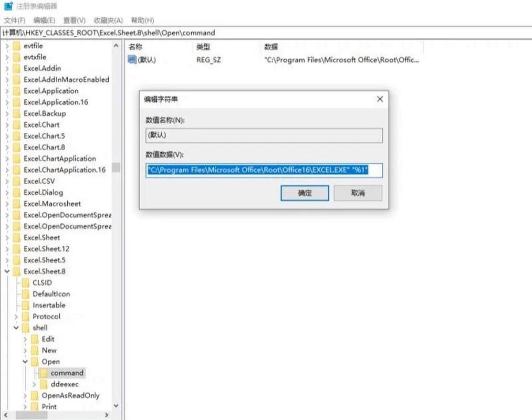The height and width of the screenshot is (420, 532).
Task: Select Excel.Application.16 in the tree
Action: point(56,102)
